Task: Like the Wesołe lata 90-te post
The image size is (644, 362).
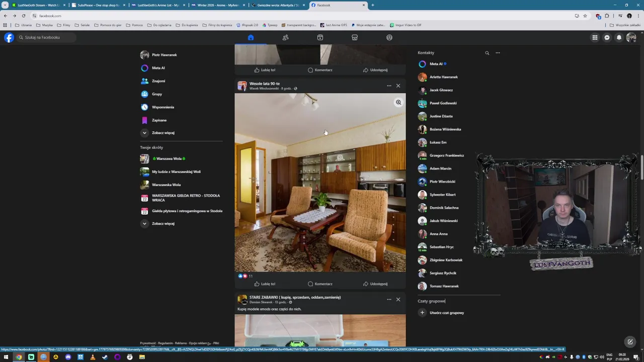Action: [265, 284]
